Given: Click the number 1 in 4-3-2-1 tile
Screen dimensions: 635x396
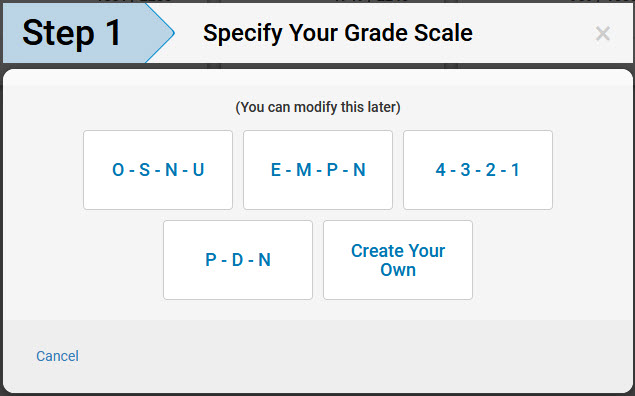Looking at the screenshot, I should 516,170.
